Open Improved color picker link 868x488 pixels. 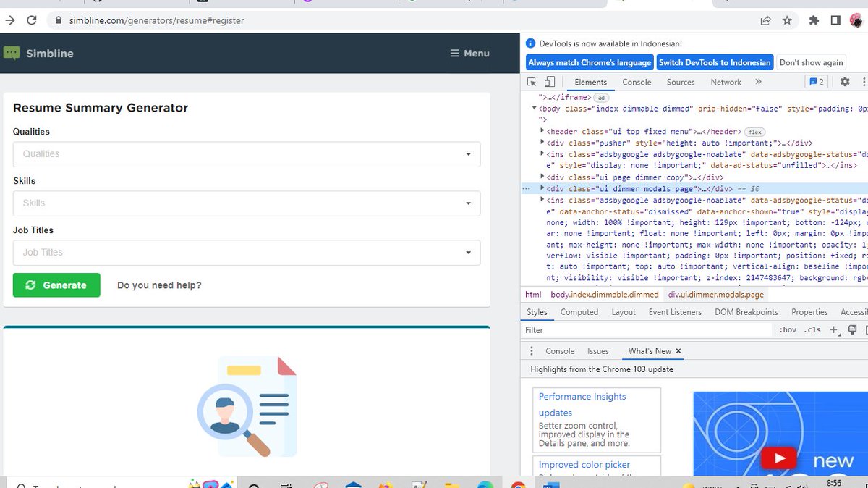point(584,464)
